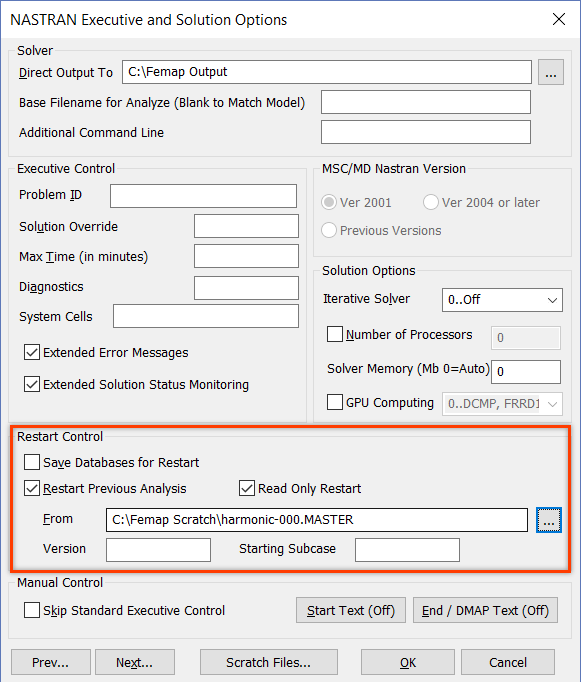Open Start Text (Off) editor
The width and height of the screenshot is (581, 682).
tap(351, 610)
